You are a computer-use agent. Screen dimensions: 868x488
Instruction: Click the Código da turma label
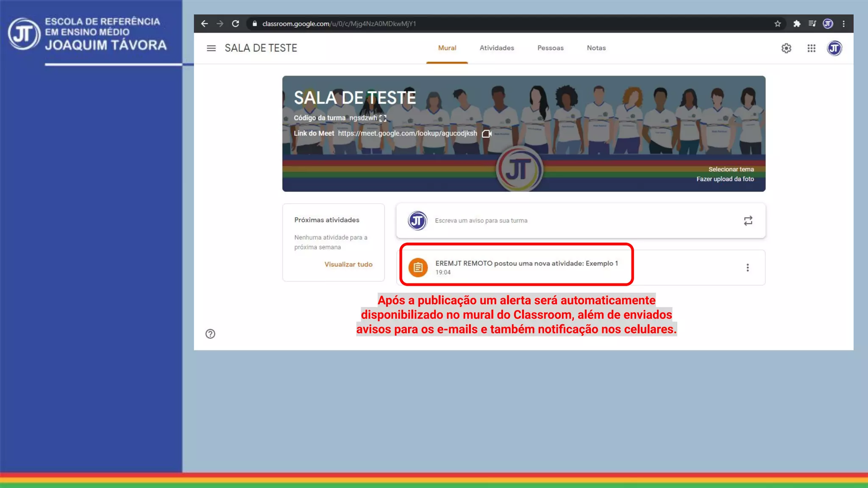pyautogui.click(x=320, y=118)
